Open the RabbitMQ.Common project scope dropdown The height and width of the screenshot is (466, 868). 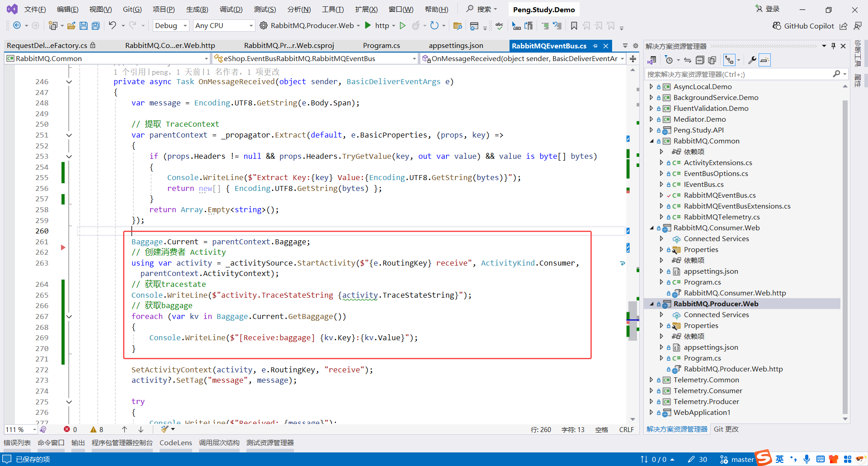click(x=107, y=58)
